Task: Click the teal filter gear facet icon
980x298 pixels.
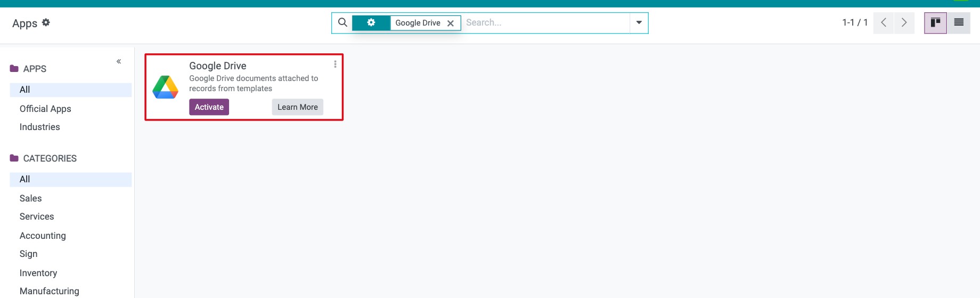Action: tap(371, 22)
